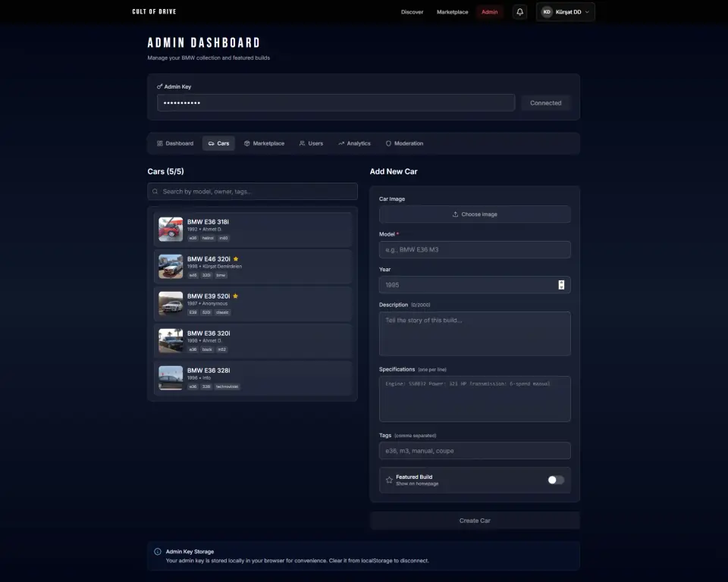Click the Tags input field

coord(475,451)
